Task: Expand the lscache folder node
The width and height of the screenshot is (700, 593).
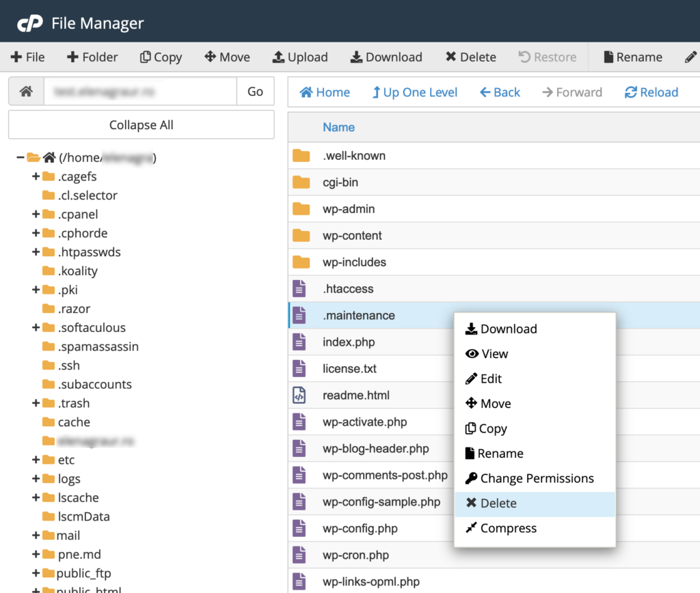Action: click(36, 498)
